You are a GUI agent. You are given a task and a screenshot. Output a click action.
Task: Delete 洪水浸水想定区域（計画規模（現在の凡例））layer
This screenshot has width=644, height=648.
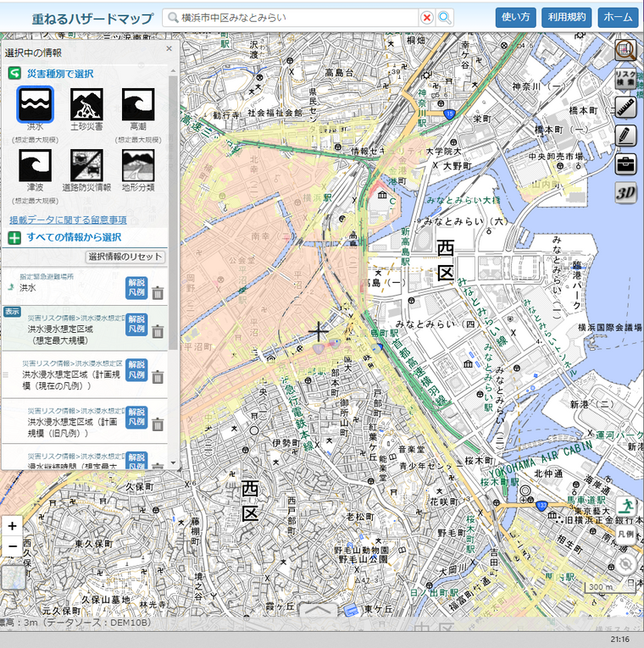pyautogui.click(x=158, y=377)
